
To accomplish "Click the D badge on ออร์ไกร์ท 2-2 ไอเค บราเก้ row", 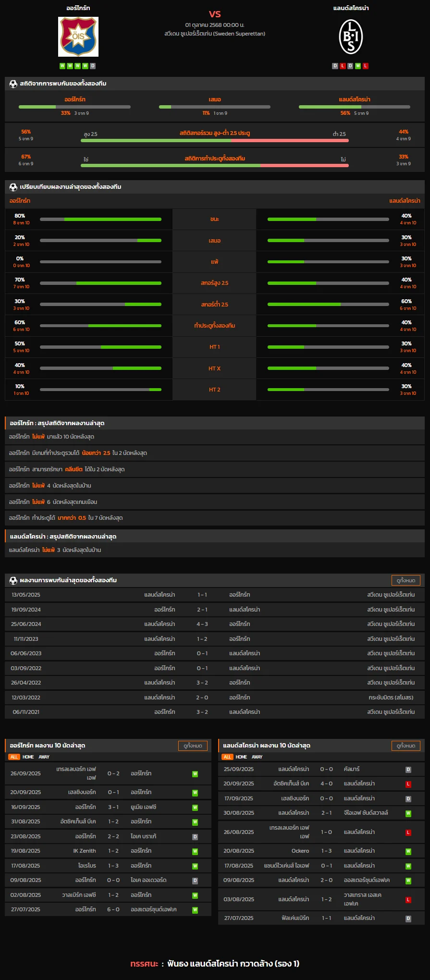I will [x=195, y=837].
